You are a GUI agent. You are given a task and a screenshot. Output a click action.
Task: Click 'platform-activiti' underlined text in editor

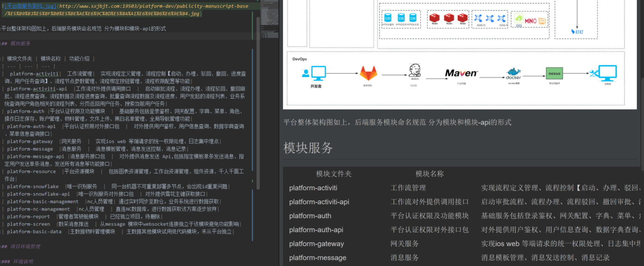pos(34,74)
